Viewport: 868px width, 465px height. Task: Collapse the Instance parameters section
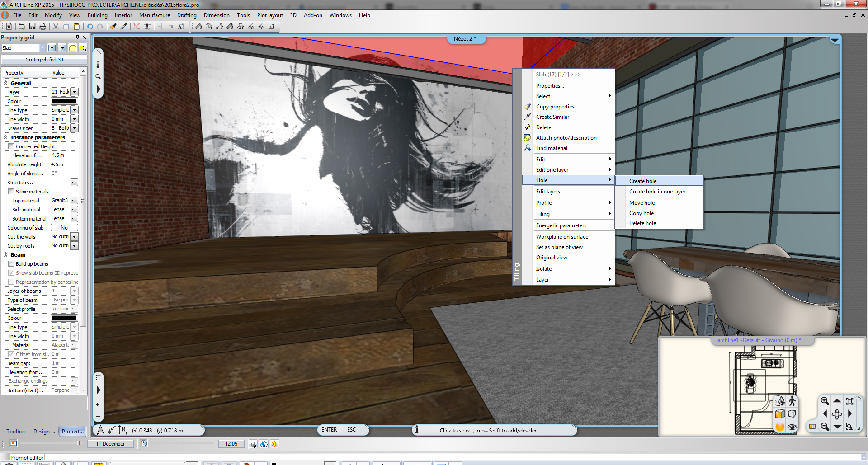pyautogui.click(x=5, y=137)
